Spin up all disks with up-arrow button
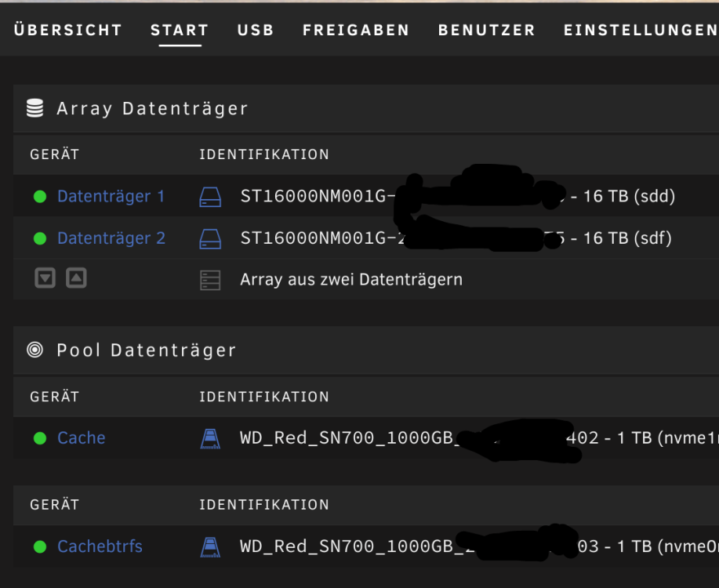This screenshot has width=719, height=588. [x=76, y=278]
